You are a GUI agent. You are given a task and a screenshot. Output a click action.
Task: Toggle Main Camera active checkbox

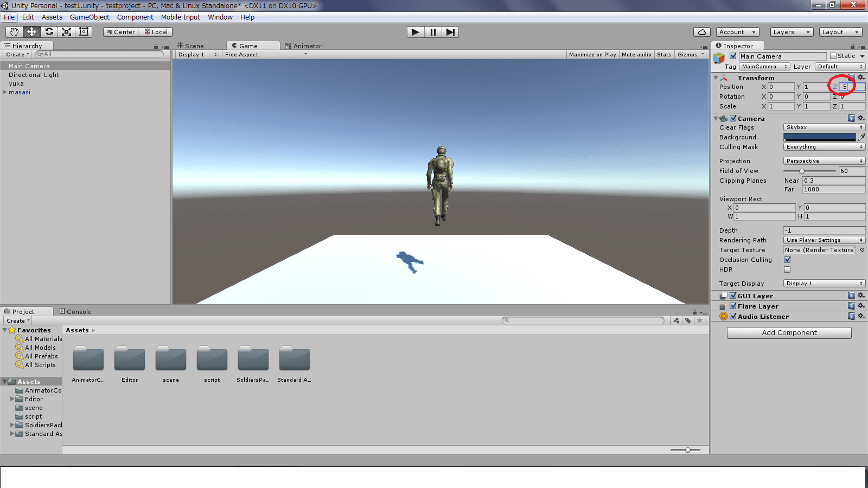tap(733, 56)
